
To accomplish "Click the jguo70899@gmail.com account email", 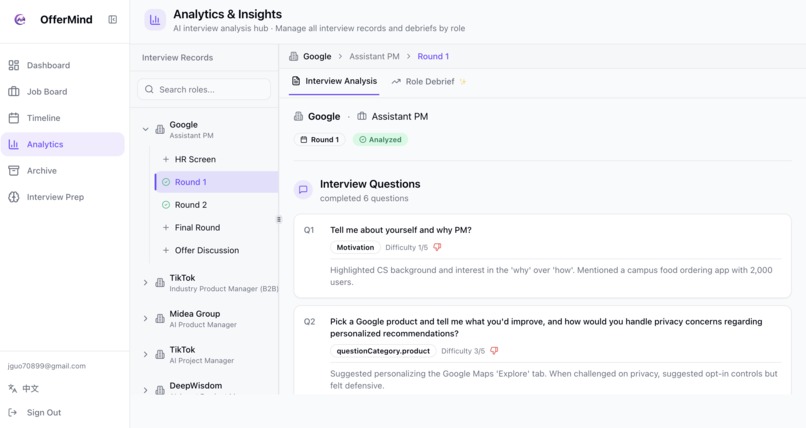I will (x=47, y=366).
